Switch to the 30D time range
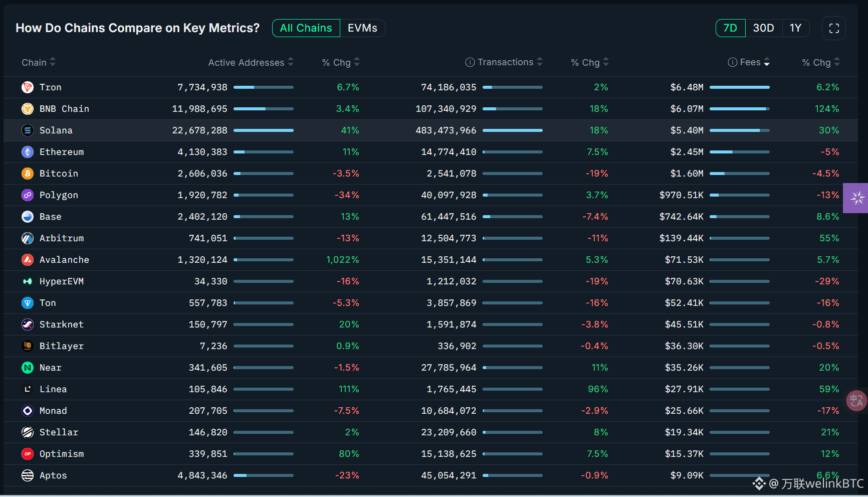This screenshot has height=497, width=868. coord(763,28)
